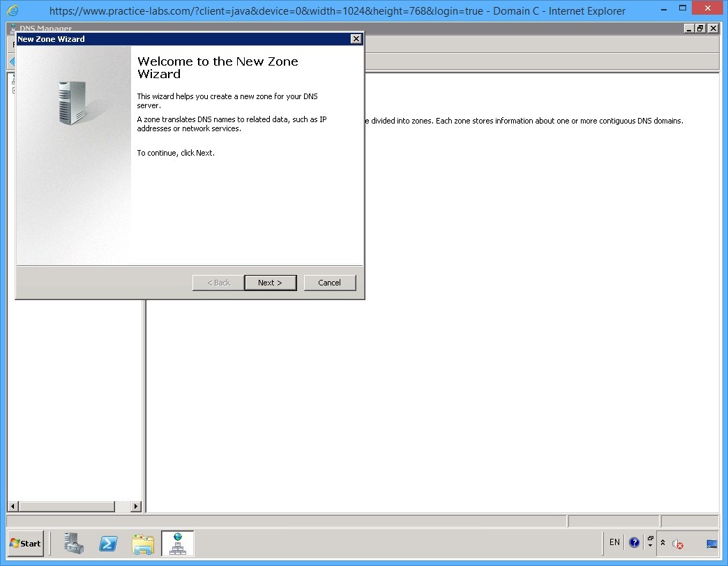Unmute the speaker in the system tray
The width and height of the screenshot is (728, 566).
676,544
